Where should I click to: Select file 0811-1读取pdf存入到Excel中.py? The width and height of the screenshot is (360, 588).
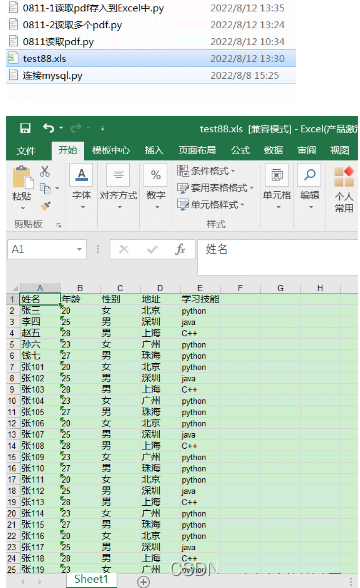tap(151, 8)
